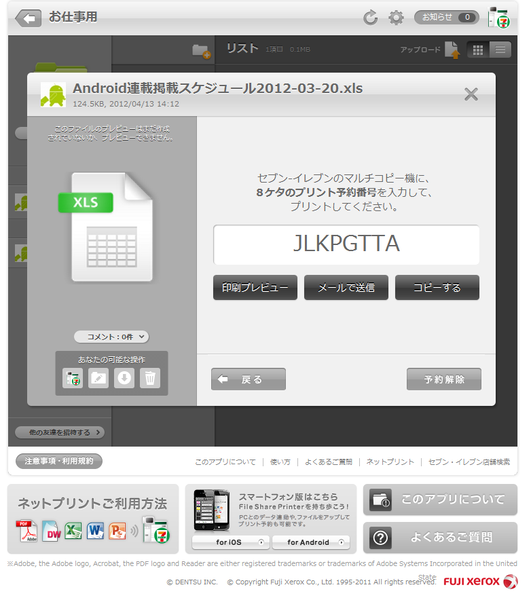The width and height of the screenshot is (531, 600).
Task: Open the ネットプリント link
Action: [x=390, y=462]
